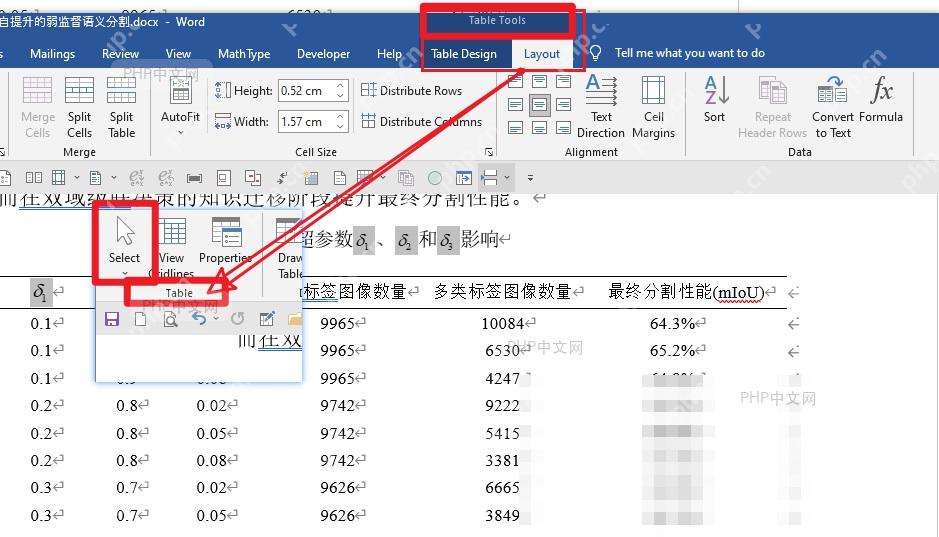
Task: Select Align Top Center
Action: pyautogui.click(x=539, y=82)
